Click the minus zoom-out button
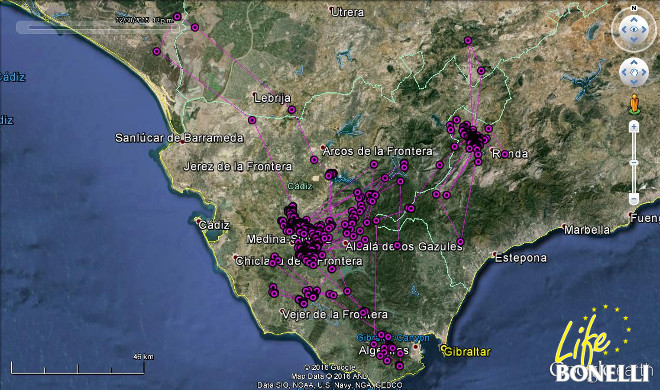The image size is (660, 390). 634,198
